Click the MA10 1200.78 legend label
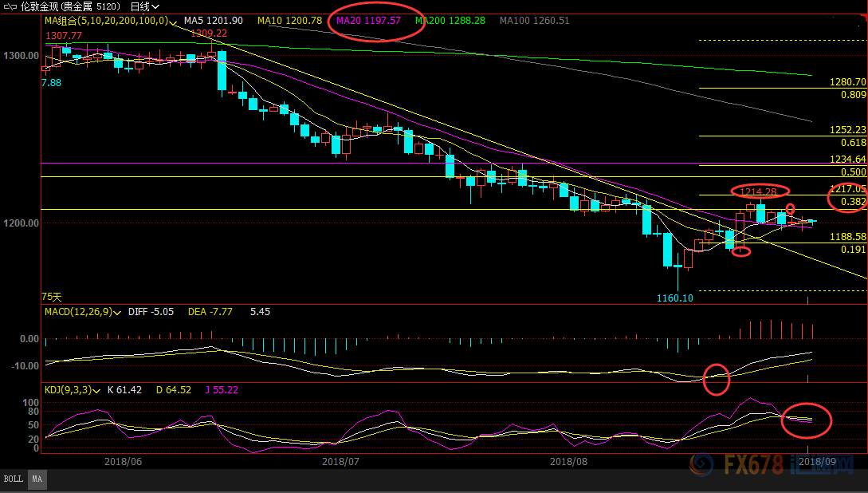The width and height of the screenshot is (868, 493). [289, 20]
